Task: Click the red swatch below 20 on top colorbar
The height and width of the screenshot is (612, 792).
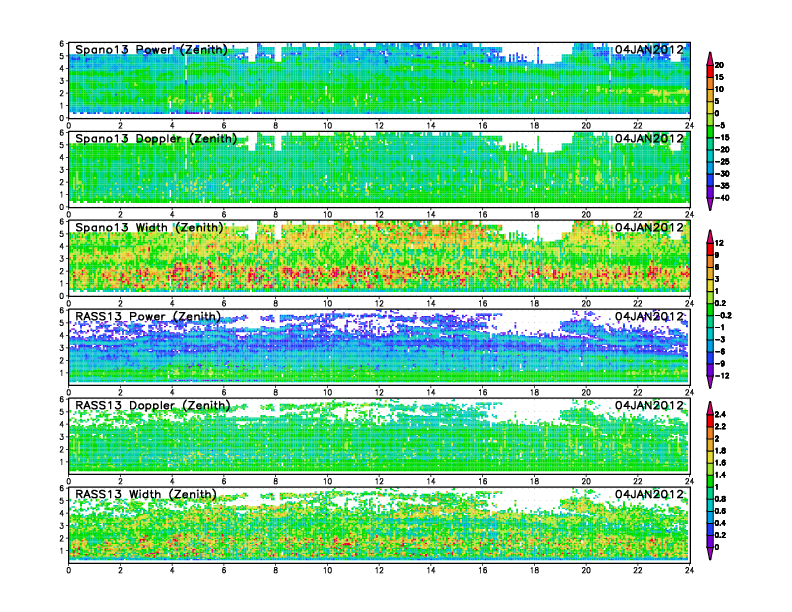Action: [710, 71]
